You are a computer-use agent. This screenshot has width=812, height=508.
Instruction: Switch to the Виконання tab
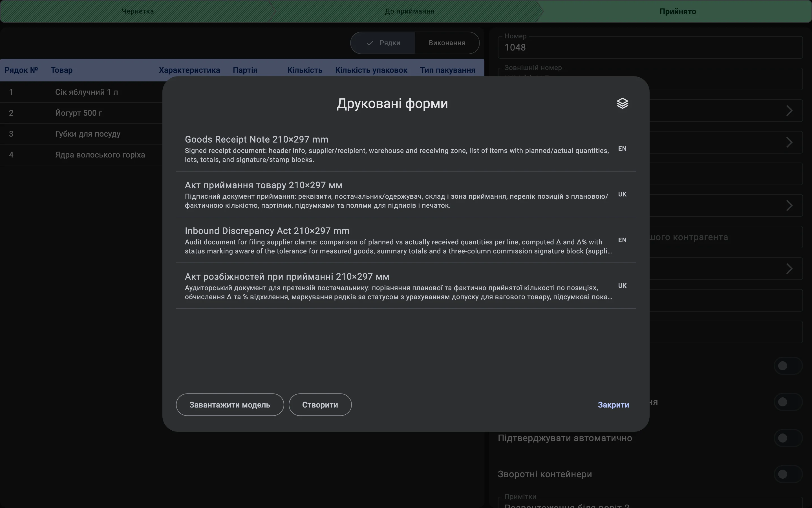(x=447, y=43)
